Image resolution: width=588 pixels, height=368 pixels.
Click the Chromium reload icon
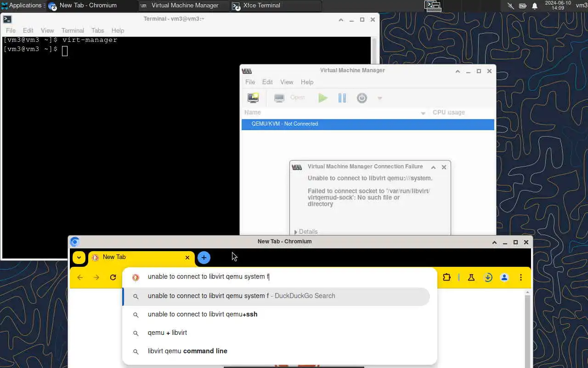(x=113, y=277)
